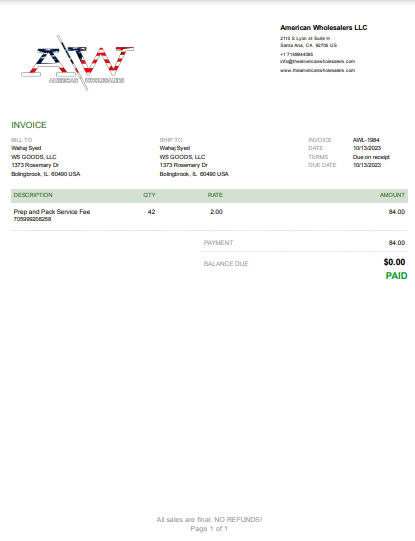Viewport: 415px width, 541px height.
Task: Select the line item amount '84.00'
Action: click(397, 212)
